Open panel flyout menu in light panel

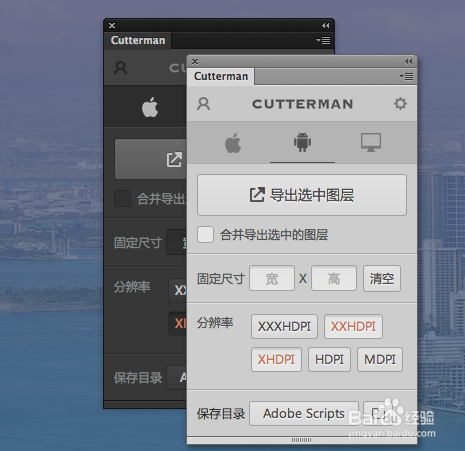click(406, 76)
